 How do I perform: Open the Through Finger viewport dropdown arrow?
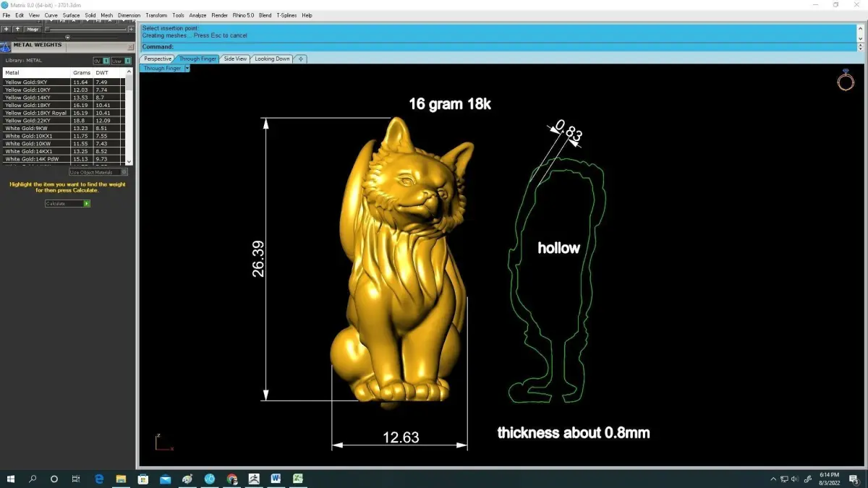[187, 68]
